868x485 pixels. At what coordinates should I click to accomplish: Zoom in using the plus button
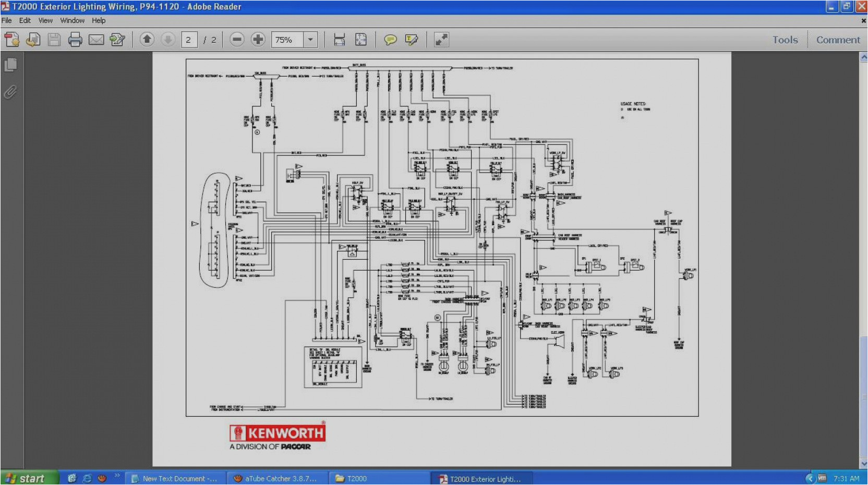(258, 40)
